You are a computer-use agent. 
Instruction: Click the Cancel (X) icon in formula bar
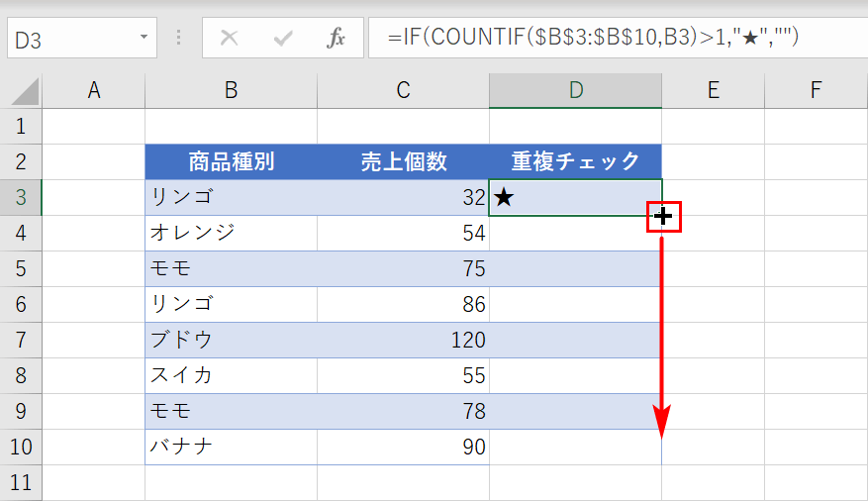pyautogui.click(x=230, y=39)
